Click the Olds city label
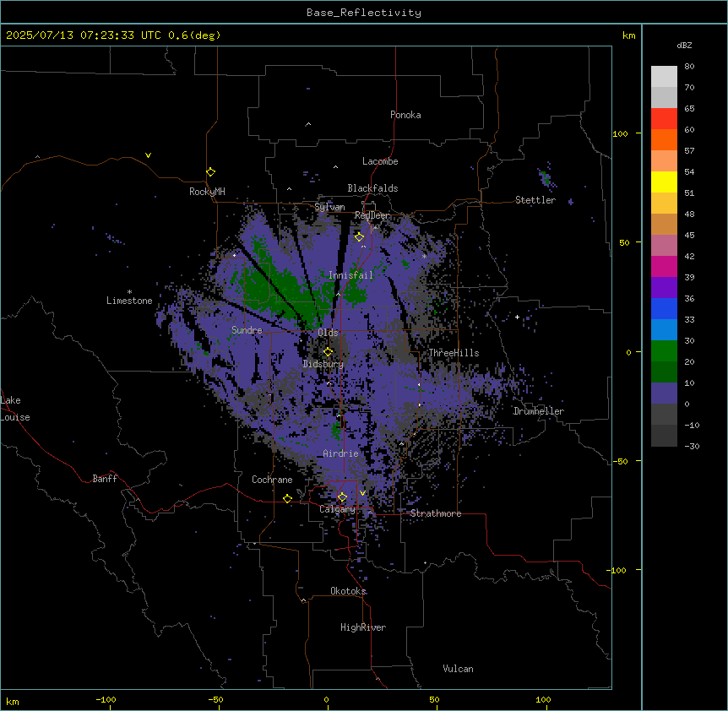The image size is (728, 711). [328, 333]
